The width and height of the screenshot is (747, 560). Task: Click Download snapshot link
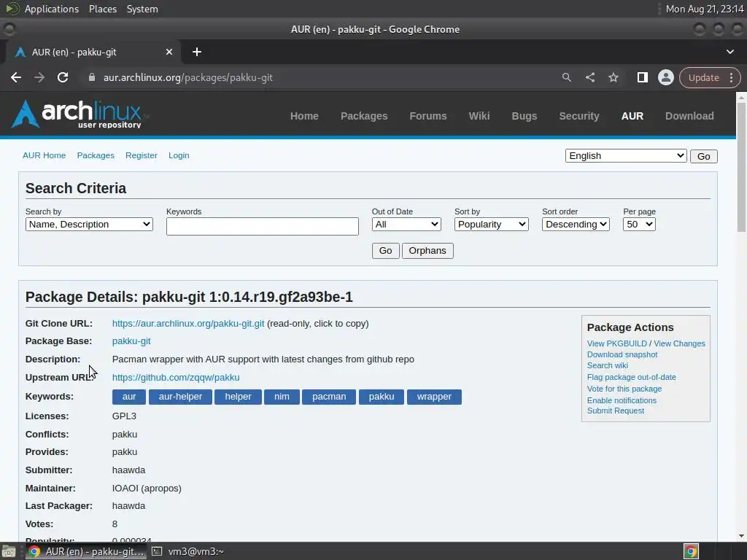tap(622, 354)
